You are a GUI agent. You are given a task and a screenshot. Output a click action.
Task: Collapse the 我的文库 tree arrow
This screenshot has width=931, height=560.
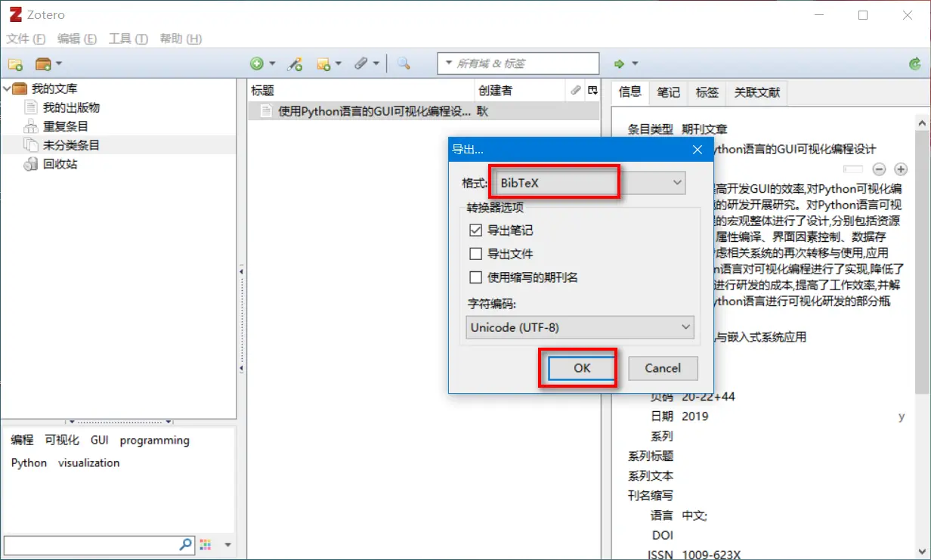click(x=7, y=88)
